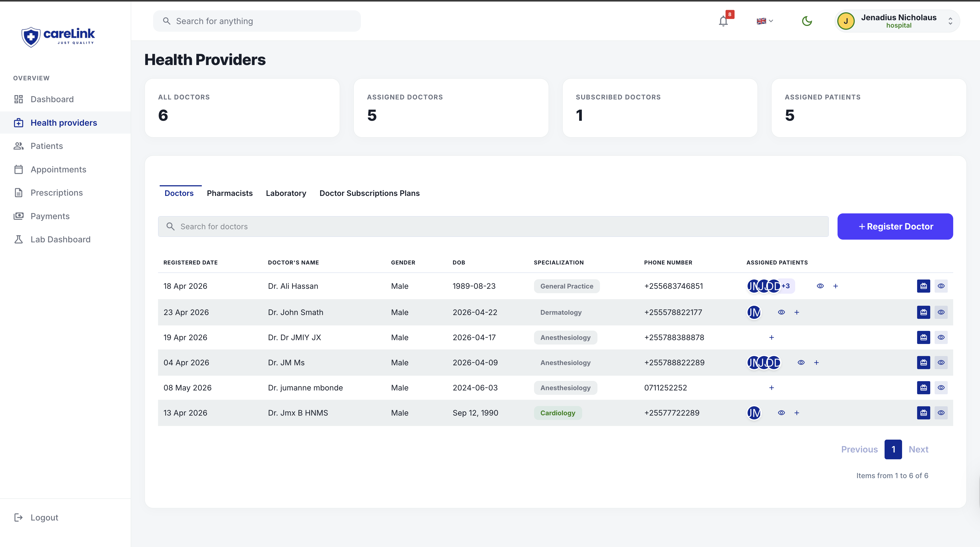View details eye for Dr. Ali Hassan row
The height and width of the screenshot is (547, 980).
(941, 286)
